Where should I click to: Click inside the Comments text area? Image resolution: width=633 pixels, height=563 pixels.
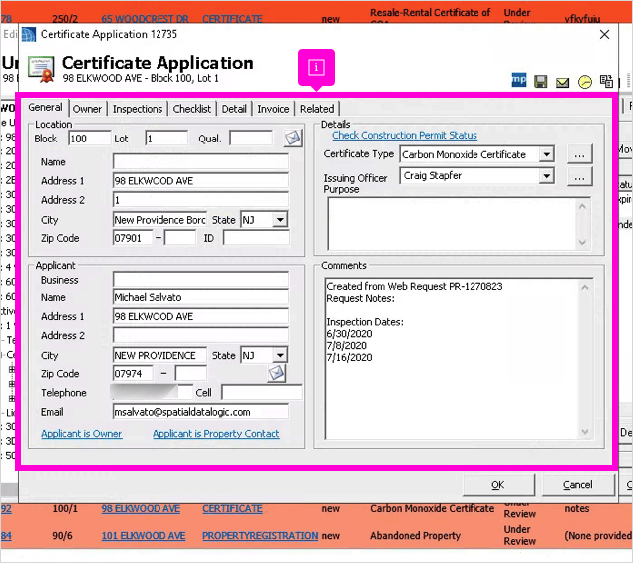pos(451,359)
